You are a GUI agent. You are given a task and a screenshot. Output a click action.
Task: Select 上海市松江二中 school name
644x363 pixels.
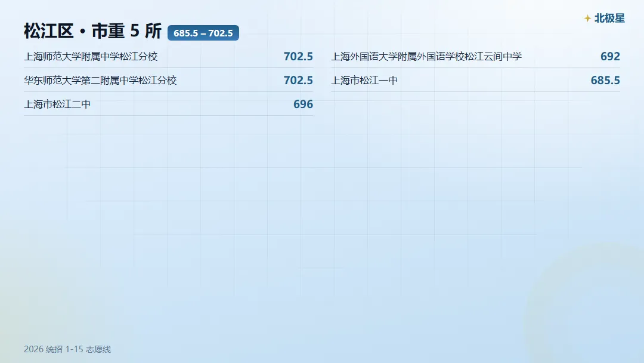(57, 104)
